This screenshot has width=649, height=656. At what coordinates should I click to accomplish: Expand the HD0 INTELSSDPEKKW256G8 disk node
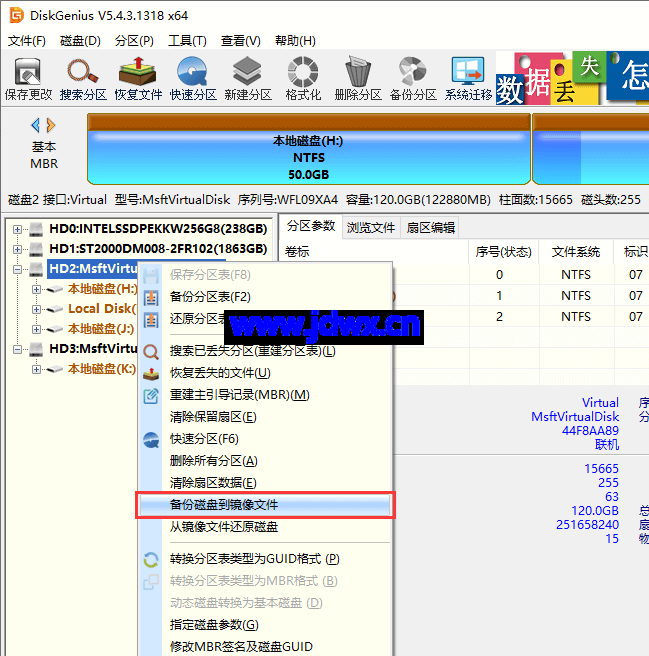tap(17, 229)
